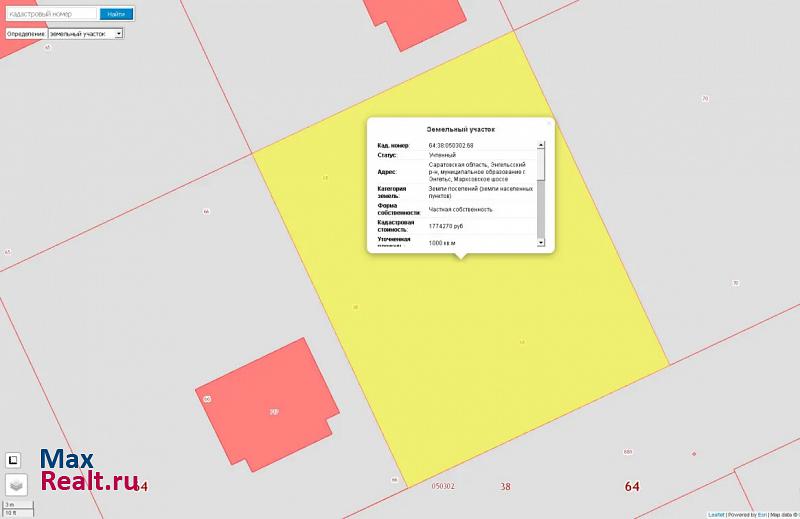Click the popup info scrollbar thumb
This screenshot has height=519, width=800.
tap(541, 165)
